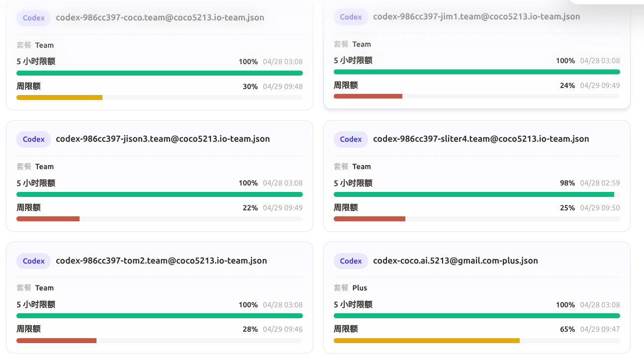Select codex-986cc397-jison3.team file title
This screenshot has height=364, width=644.
point(163,139)
